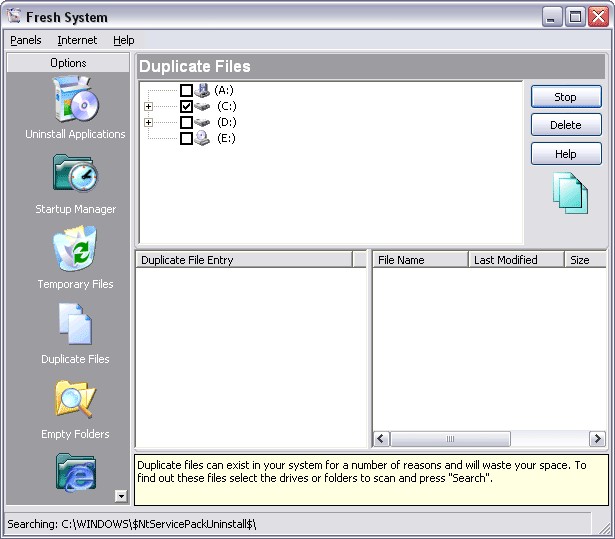Tick the E: CD drive checkbox

click(x=186, y=138)
